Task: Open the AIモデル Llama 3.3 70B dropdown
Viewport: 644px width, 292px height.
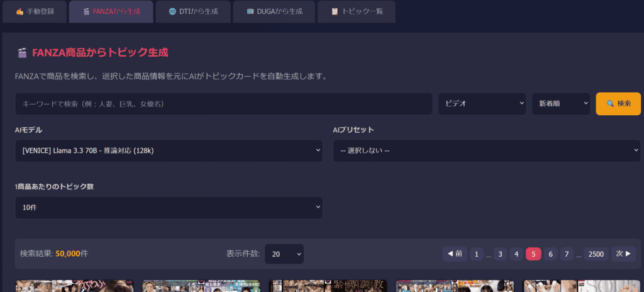Action: [169, 151]
